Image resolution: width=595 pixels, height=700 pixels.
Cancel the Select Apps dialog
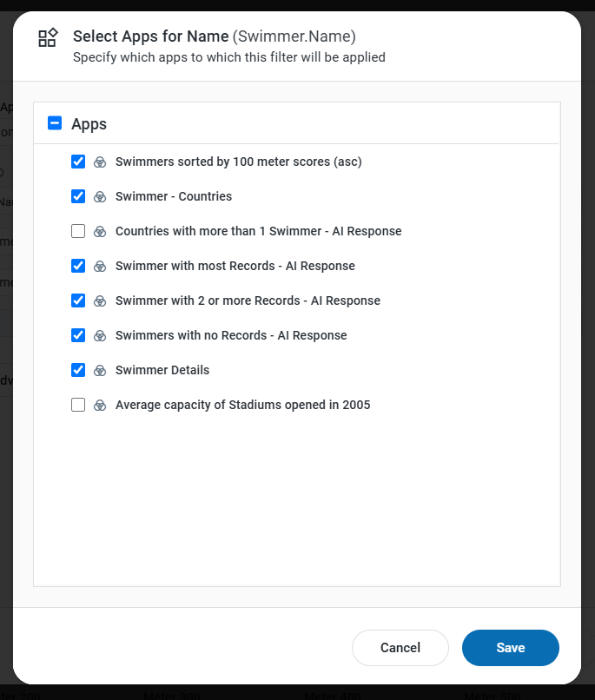(400, 648)
